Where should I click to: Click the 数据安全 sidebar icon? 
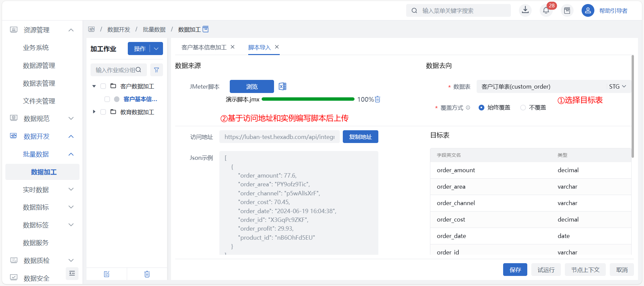tap(14, 278)
